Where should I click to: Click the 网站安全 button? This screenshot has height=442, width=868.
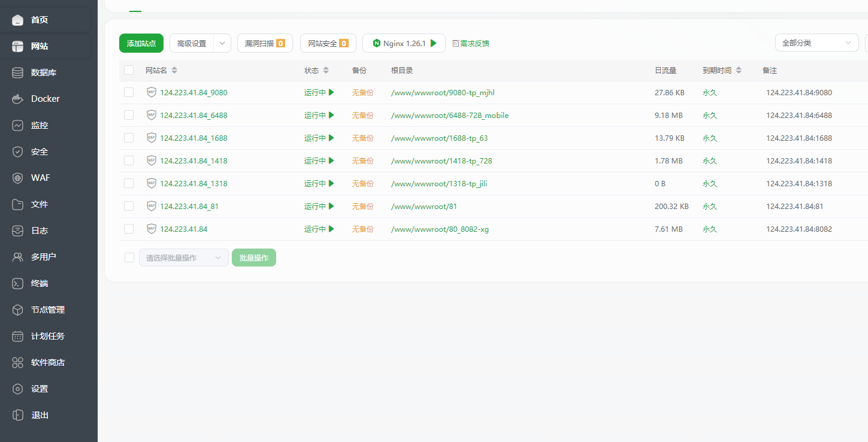(328, 43)
